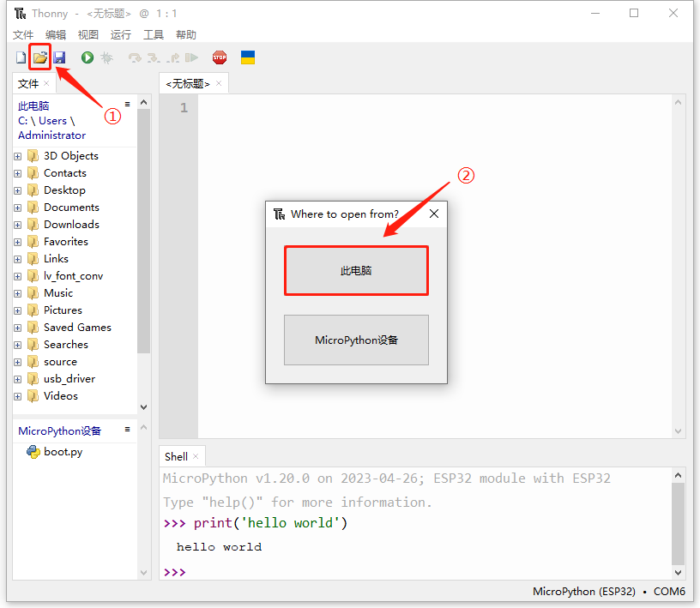The image size is (700, 608).
Task: Click the file tree vertical scrollbar thumb
Action: (144, 231)
